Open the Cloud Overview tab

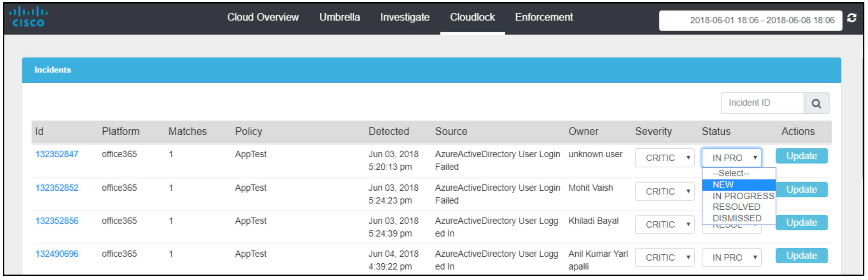click(263, 17)
